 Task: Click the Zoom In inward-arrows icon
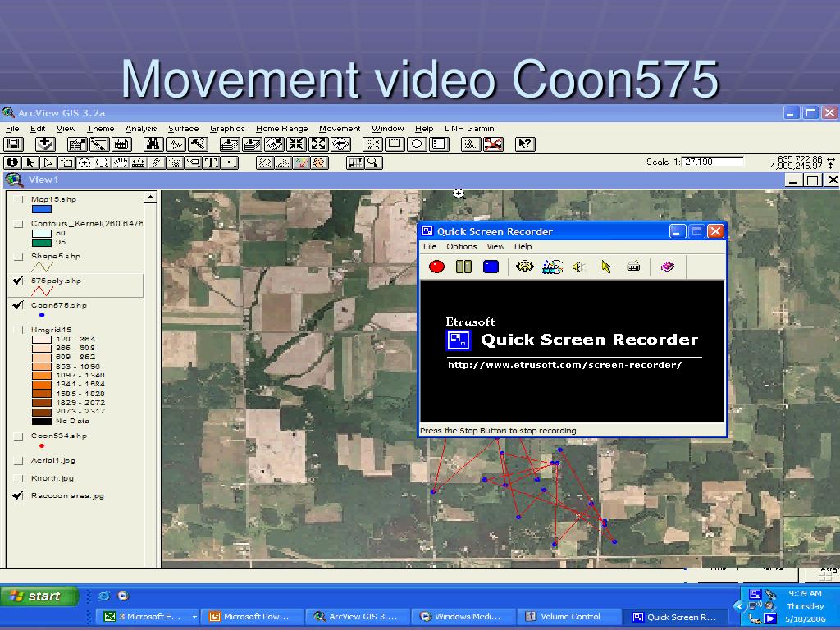click(296, 144)
